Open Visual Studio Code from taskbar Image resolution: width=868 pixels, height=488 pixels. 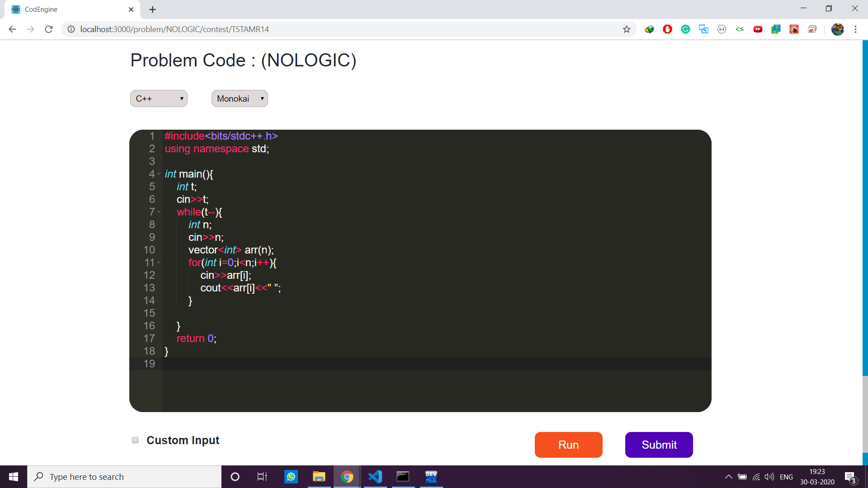(375, 477)
